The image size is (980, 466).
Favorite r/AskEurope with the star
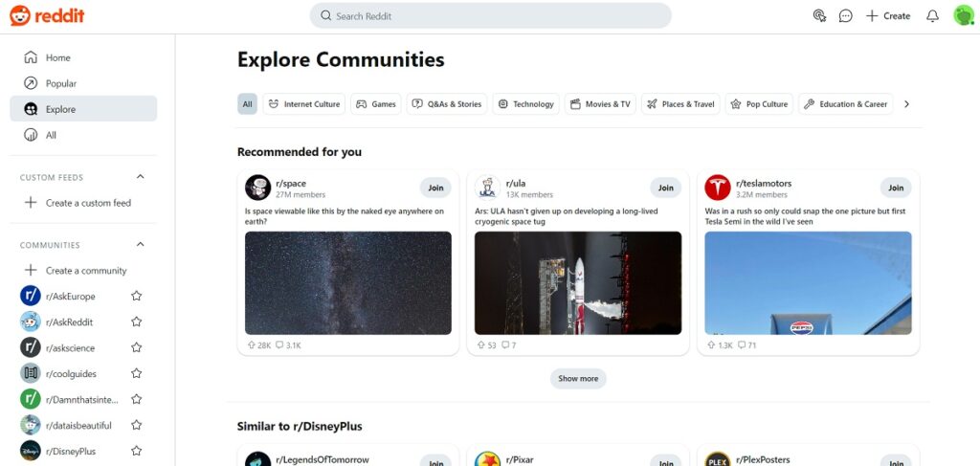point(136,297)
